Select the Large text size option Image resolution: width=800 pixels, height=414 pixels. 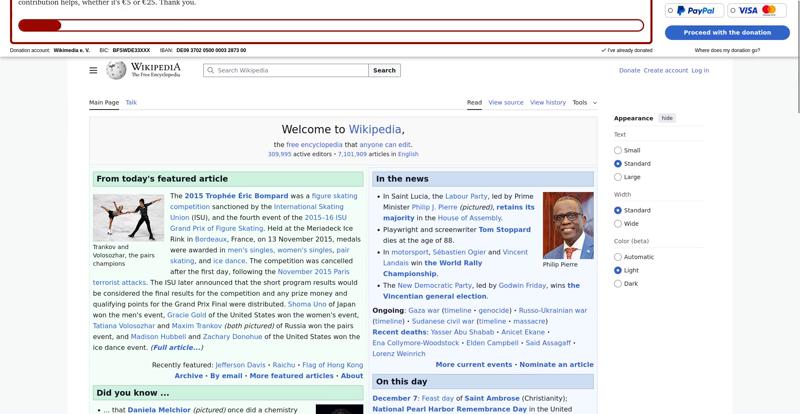[618, 177]
